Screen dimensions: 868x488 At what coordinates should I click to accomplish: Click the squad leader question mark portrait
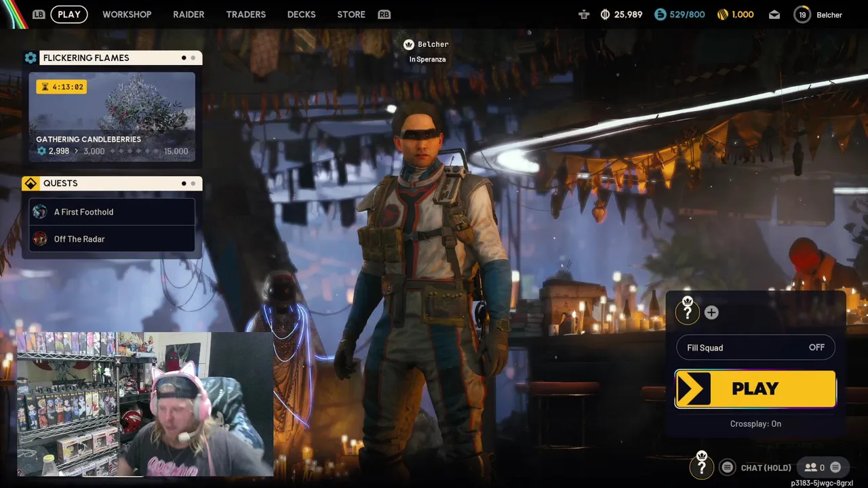[x=687, y=312]
